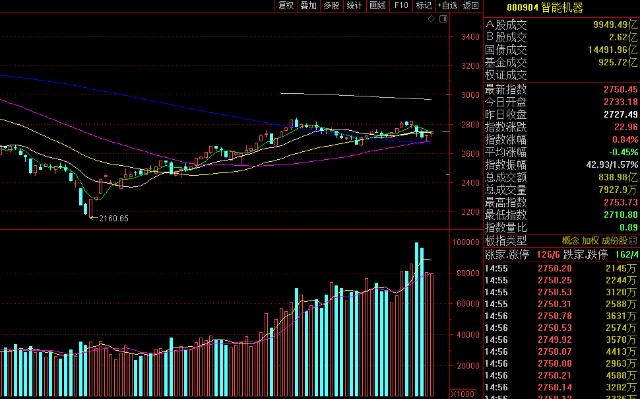Click the diamond icon above the chart
640x399 pixels.
[431, 19]
